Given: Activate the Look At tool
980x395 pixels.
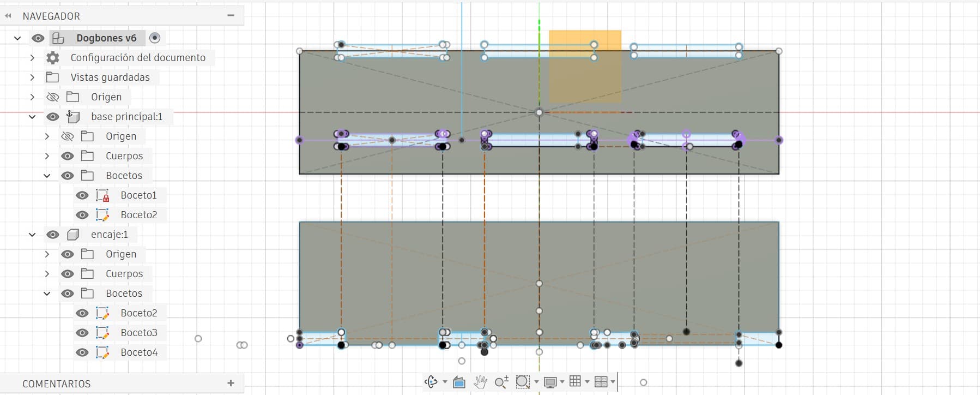Looking at the screenshot, I should pos(459,382).
